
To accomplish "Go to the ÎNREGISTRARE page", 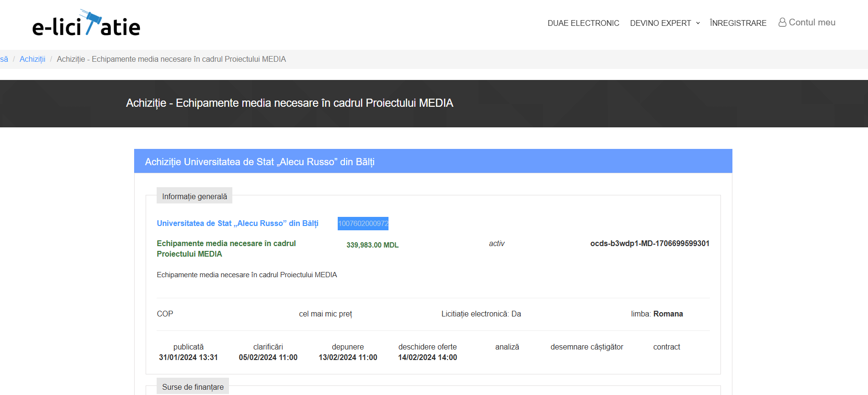I will click(x=738, y=23).
